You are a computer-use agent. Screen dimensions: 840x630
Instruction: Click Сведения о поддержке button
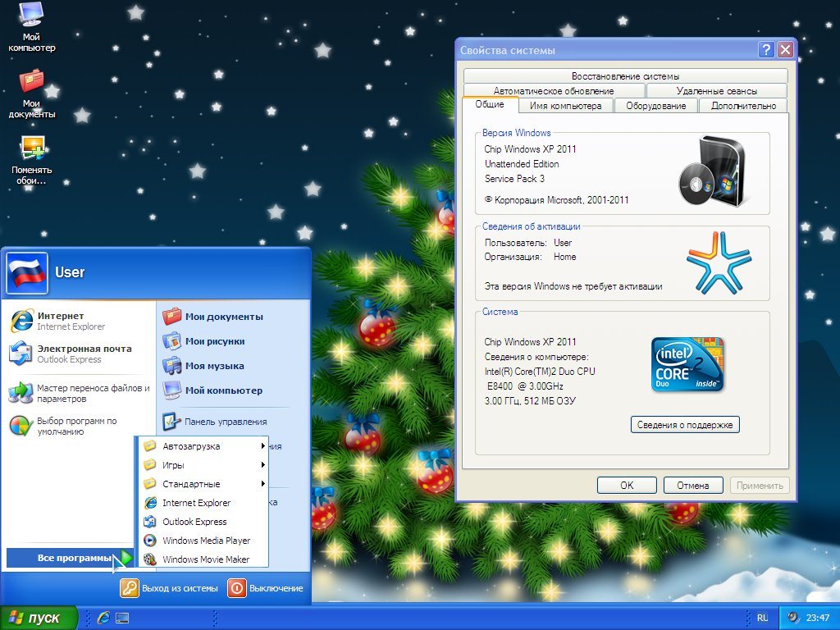(685, 425)
